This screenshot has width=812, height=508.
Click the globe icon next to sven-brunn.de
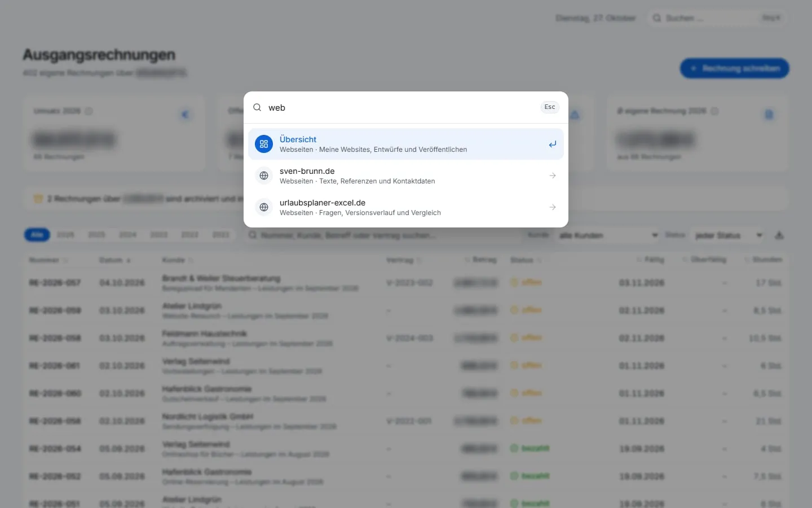(x=264, y=176)
